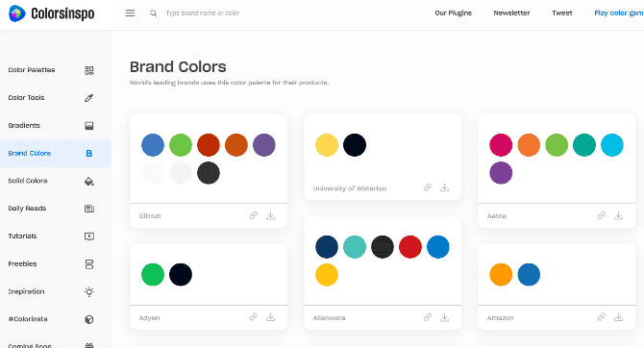
Task: Pick the dark gray swatch on GitHub card
Action: click(x=209, y=173)
